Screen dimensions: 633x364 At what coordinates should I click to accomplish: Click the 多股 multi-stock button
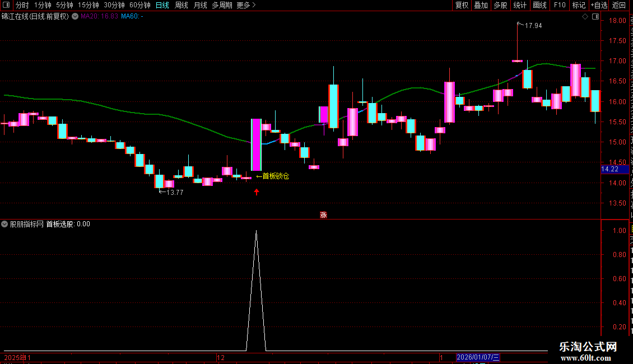tap(500, 5)
